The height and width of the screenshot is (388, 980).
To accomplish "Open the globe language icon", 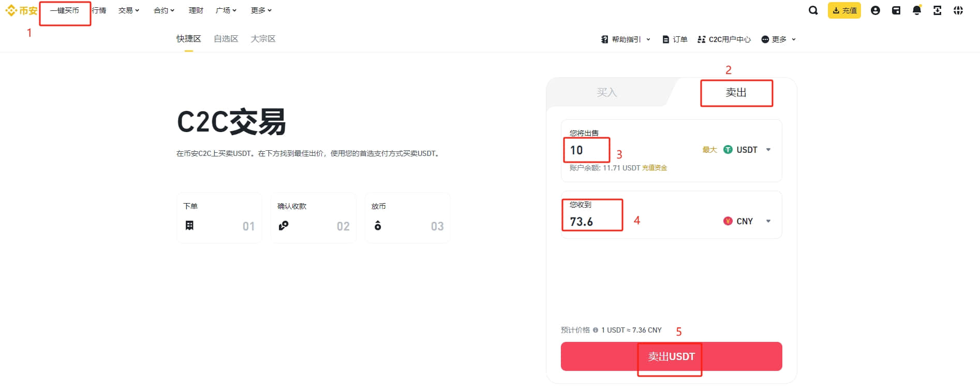I will pos(958,10).
